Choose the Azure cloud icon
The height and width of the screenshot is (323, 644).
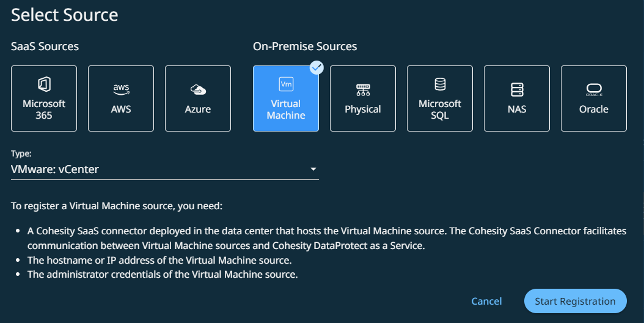point(198,90)
